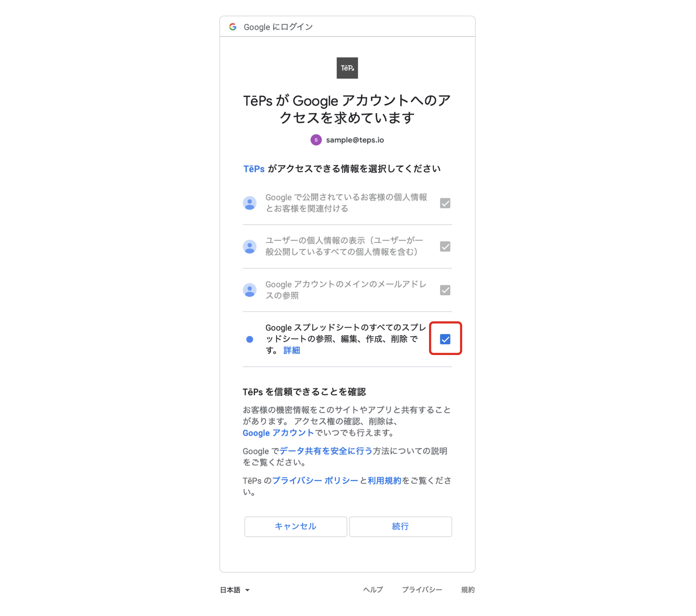Open the データ共有を安全に行う link
The height and width of the screenshot is (616, 696).
[326, 451]
